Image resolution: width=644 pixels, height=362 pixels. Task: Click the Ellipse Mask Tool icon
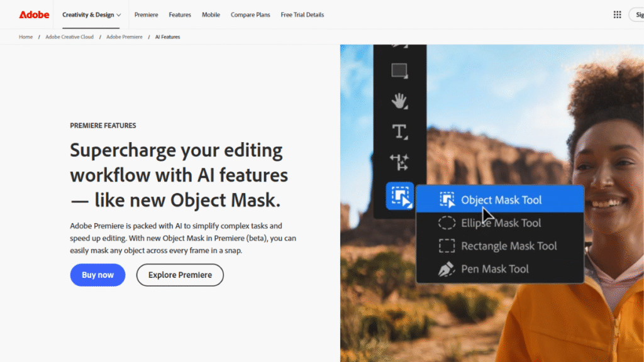coord(447,222)
